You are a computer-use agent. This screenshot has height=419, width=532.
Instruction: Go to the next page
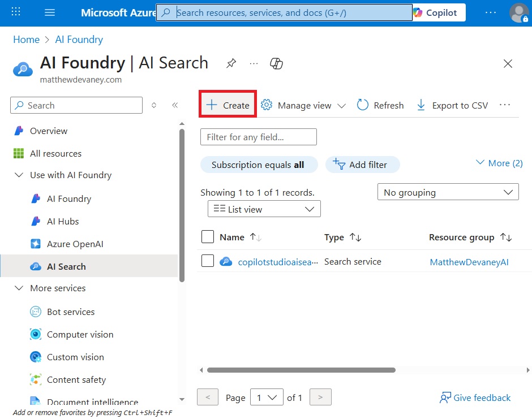tap(320, 397)
